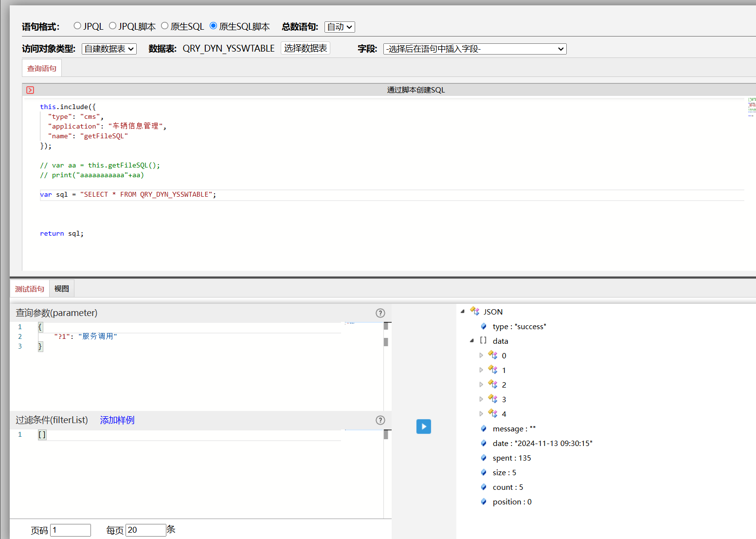
Task: Open the 总数语句 dropdown
Action: click(x=340, y=27)
